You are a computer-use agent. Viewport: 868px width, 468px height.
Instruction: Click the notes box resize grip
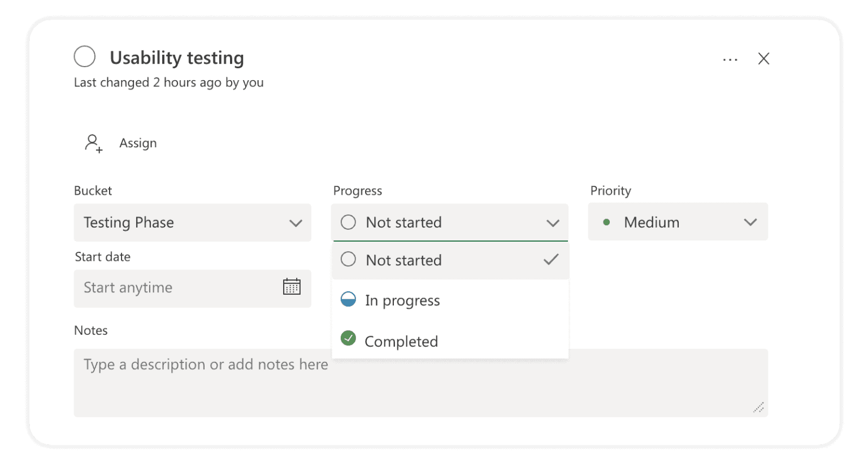pos(758,408)
